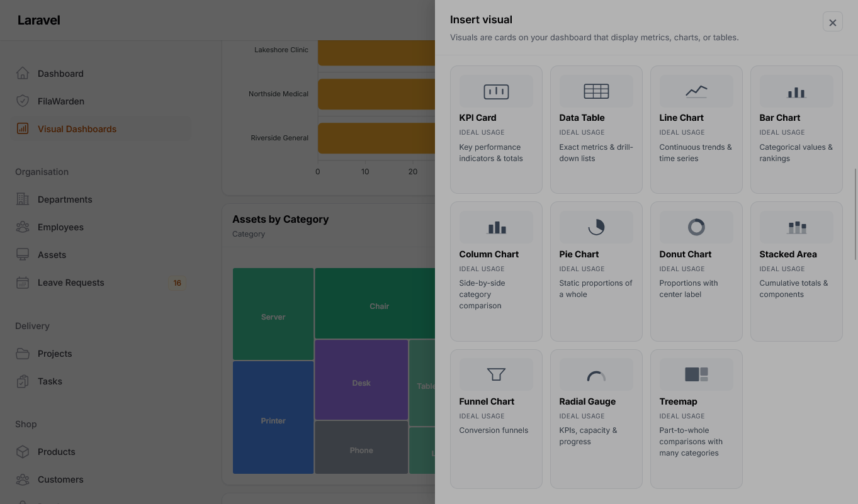Click the Lakeshore Clinic bar
The image size is (858, 504).
tap(376, 53)
